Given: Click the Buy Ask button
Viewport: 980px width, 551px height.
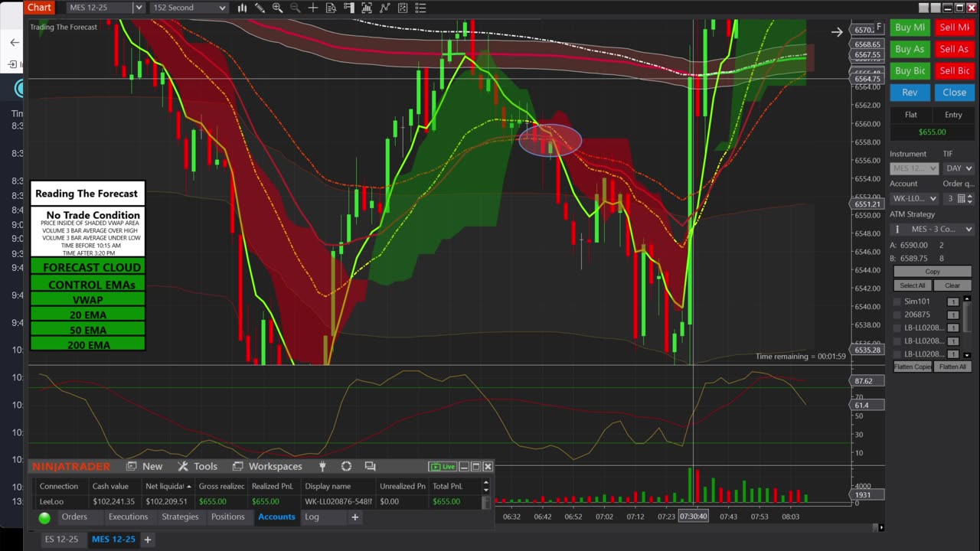Looking at the screenshot, I should click(910, 49).
